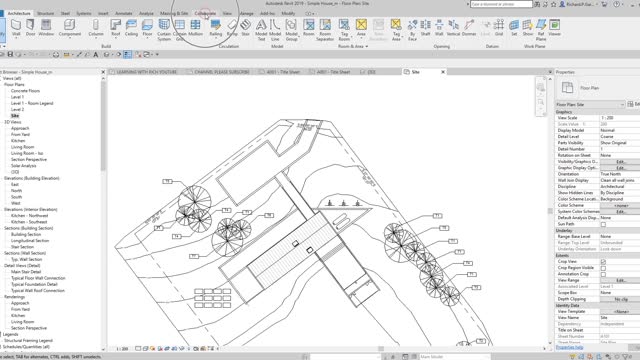Expand the Room & Area panel dropdown
The image size is (640, 360).
pos(353,46)
